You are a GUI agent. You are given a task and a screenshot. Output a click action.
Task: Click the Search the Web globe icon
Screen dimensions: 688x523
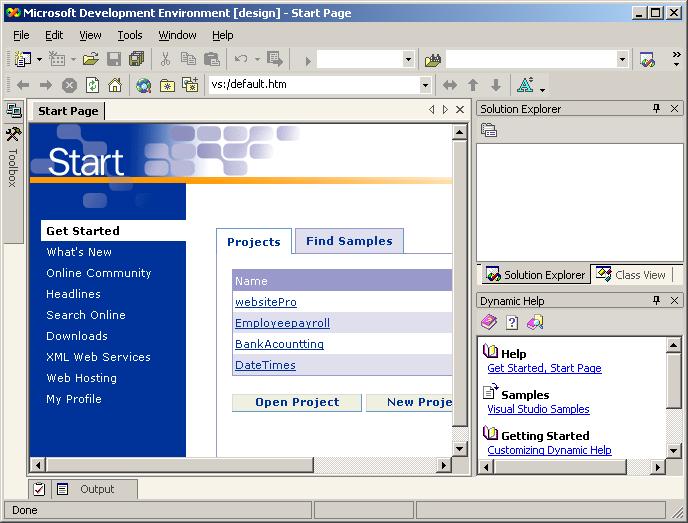(x=143, y=85)
